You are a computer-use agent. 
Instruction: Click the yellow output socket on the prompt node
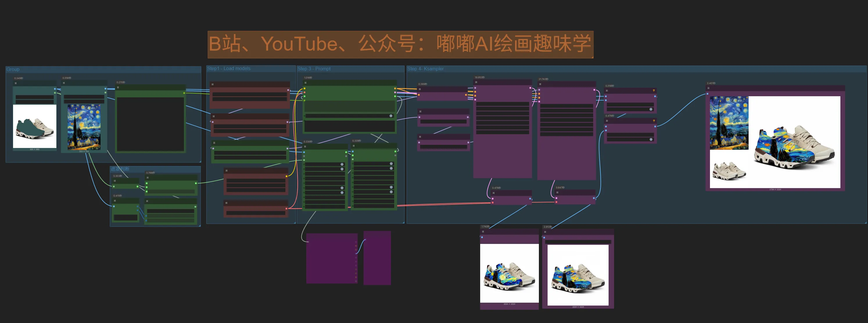(x=395, y=89)
